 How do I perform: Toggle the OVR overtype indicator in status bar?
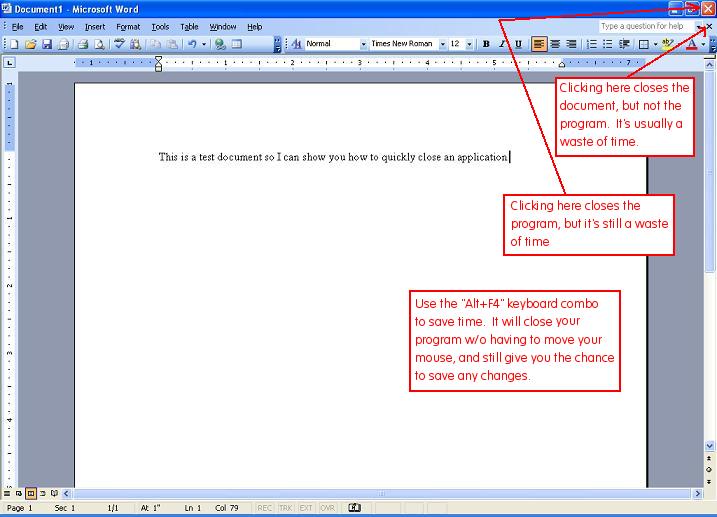pos(327,508)
